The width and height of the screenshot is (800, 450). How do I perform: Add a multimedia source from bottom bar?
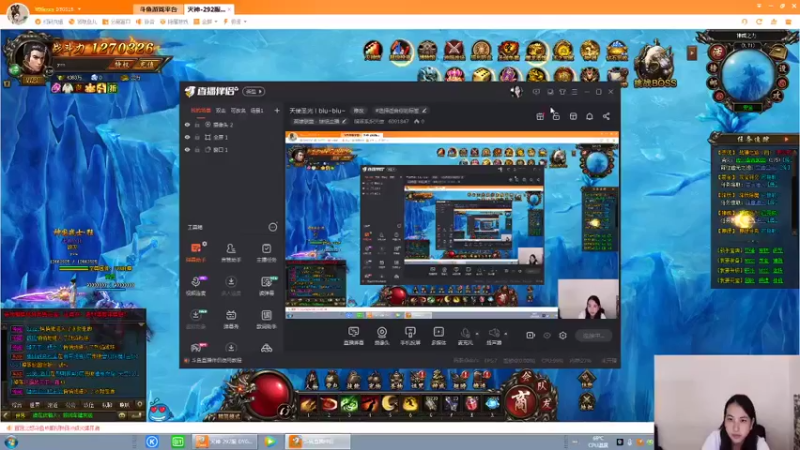click(438, 336)
